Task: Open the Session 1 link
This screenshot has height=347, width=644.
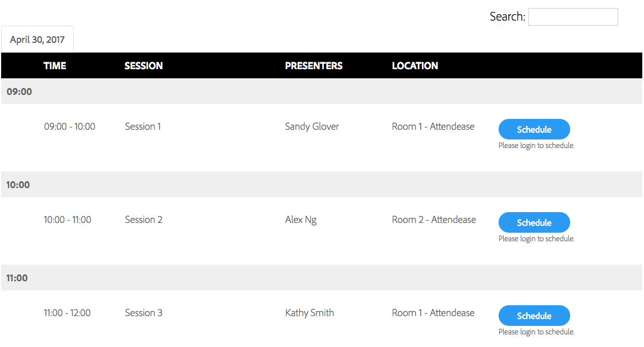Action: coord(143,126)
